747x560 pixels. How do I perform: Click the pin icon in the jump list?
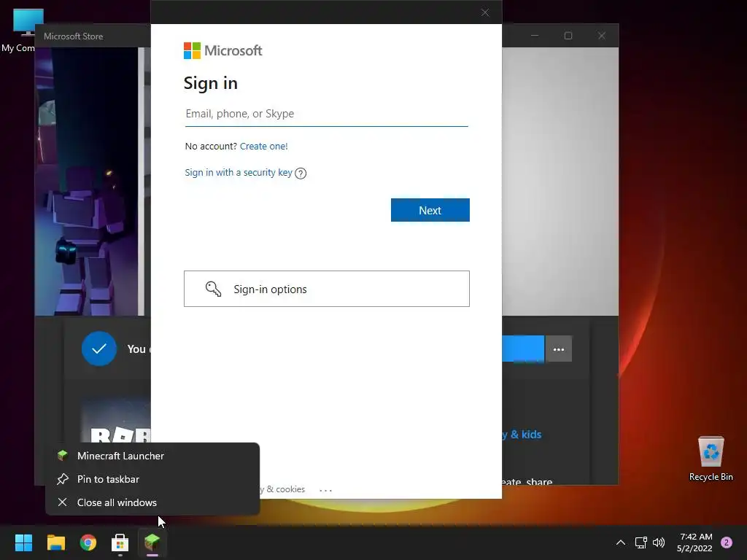pos(63,479)
